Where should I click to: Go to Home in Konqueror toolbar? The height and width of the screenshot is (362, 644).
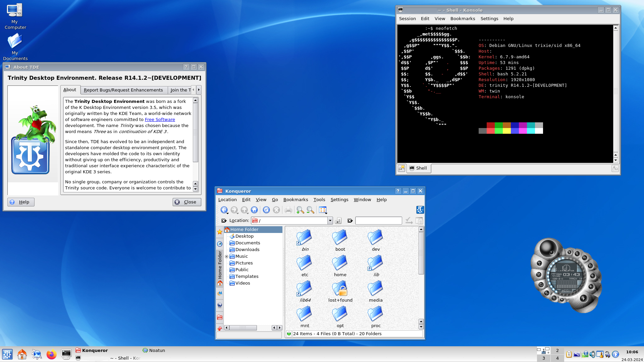pos(254,210)
